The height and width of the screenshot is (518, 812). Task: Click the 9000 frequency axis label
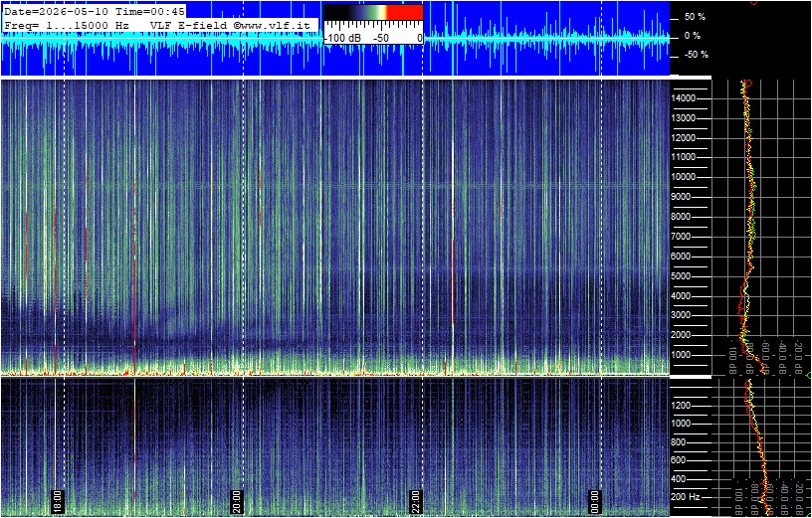(x=682, y=197)
